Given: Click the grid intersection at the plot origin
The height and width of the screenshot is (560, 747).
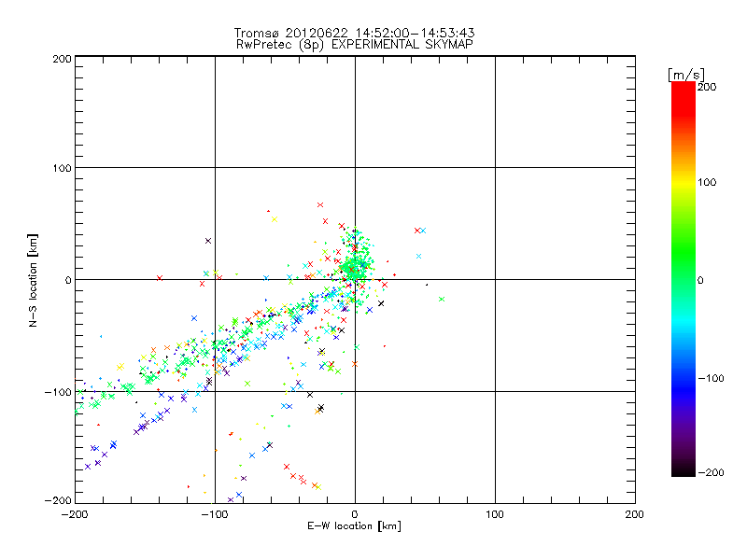Looking at the screenshot, I should tap(355, 279).
